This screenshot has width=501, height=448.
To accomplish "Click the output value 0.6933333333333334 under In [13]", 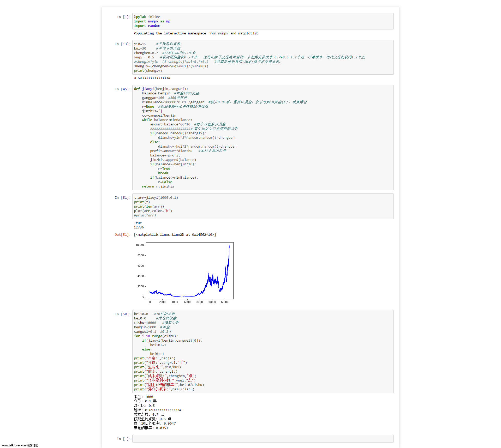I will point(152,78).
